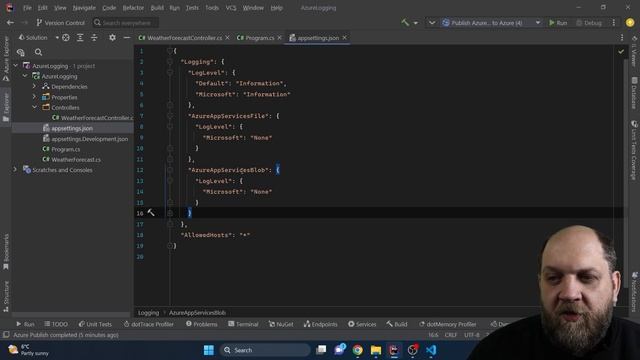Click the yellow profile avatar icon
Viewport: 640px width, 360px height.
pyautogui.click(x=630, y=22)
